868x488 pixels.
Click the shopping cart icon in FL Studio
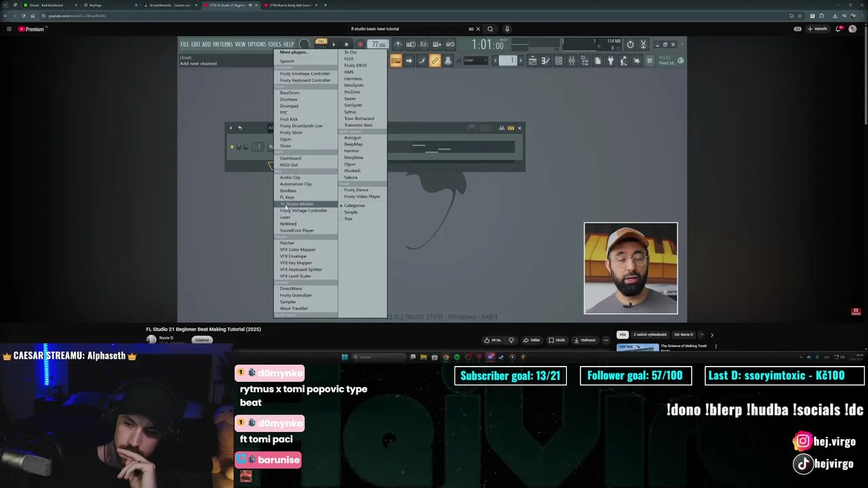649,61
